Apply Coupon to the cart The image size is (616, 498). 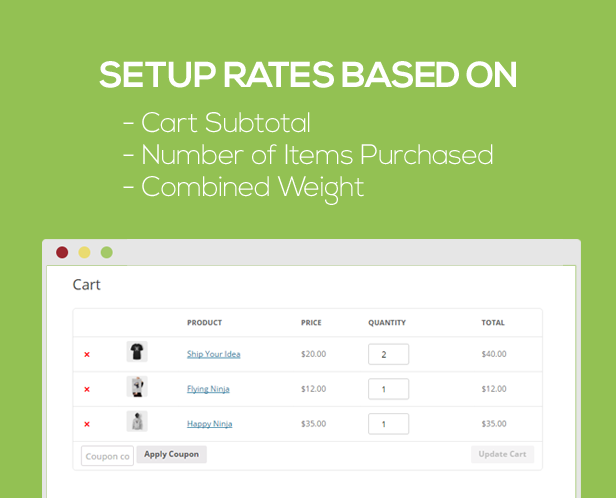click(x=172, y=454)
